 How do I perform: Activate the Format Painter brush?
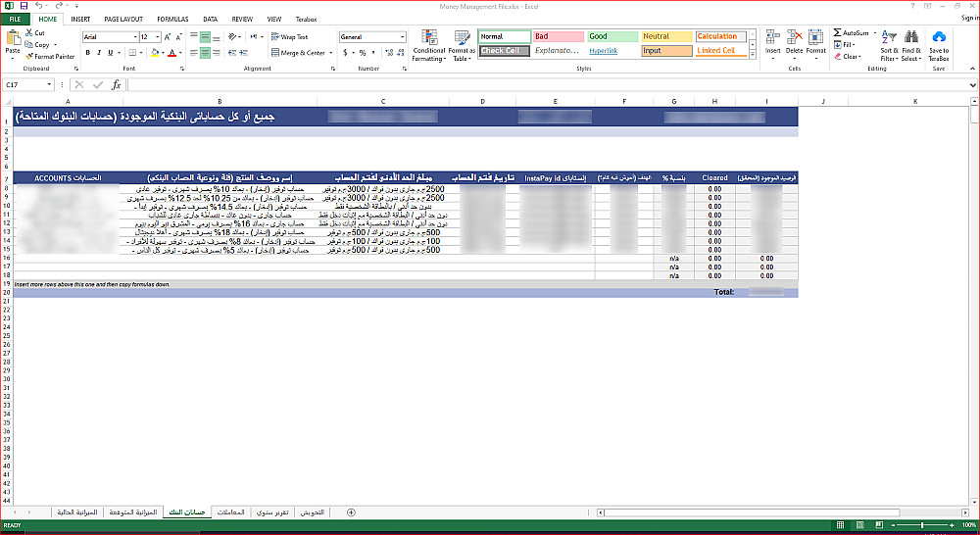tap(29, 56)
